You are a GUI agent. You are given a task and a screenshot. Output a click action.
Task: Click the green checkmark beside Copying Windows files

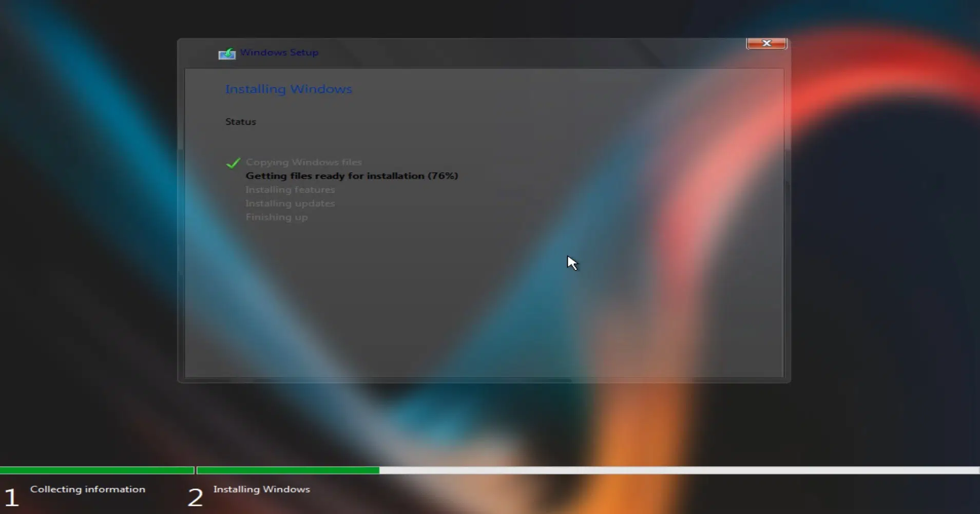point(233,163)
